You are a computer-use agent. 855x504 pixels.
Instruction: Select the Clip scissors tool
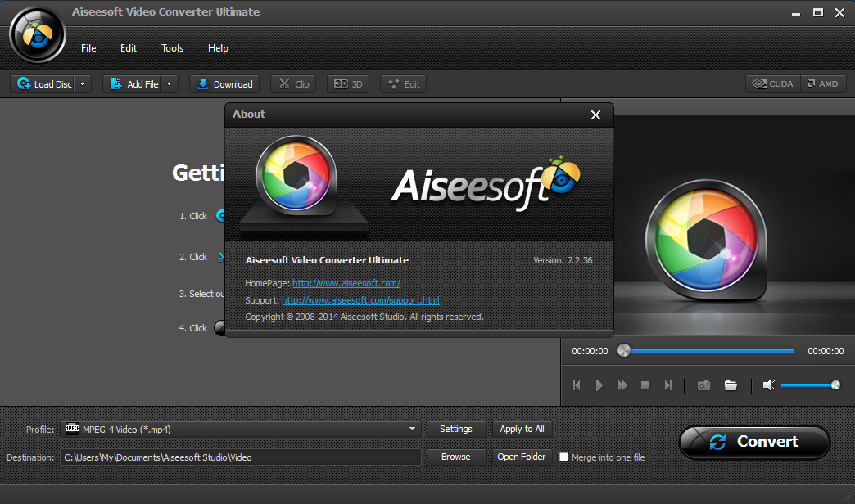pyautogui.click(x=293, y=84)
